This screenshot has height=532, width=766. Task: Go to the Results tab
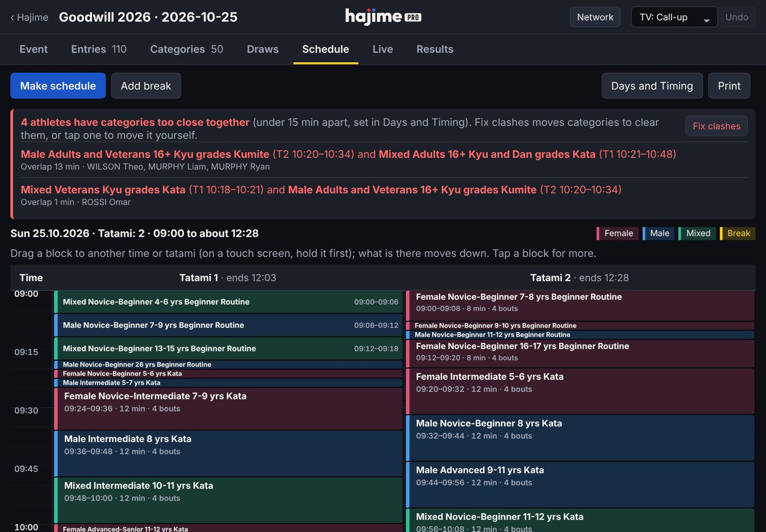click(435, 49)
